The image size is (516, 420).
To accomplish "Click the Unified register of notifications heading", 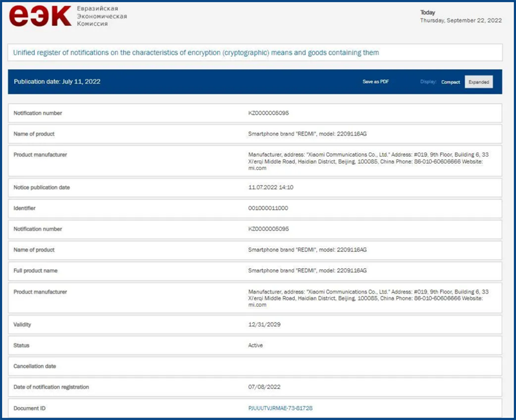I will point(196,53).
